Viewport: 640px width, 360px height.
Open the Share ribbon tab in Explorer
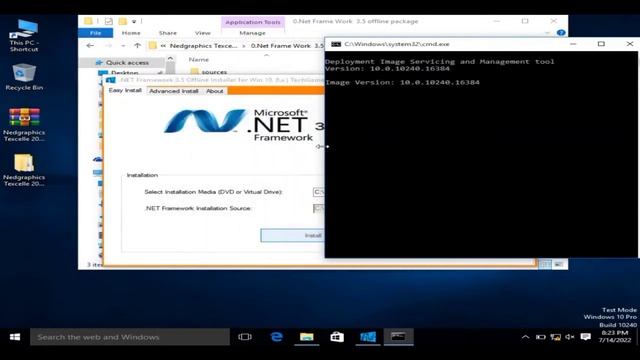pyautogui.click(x=168, y=33)
